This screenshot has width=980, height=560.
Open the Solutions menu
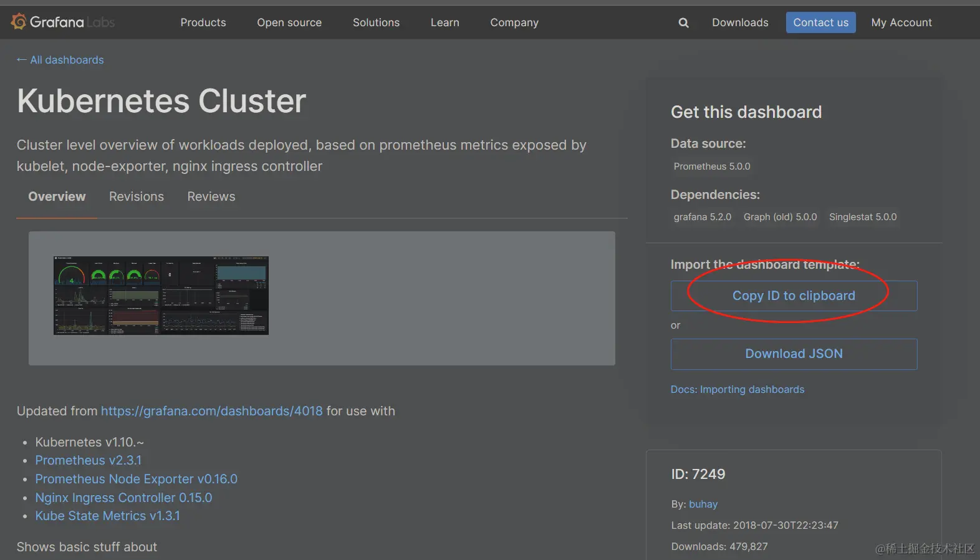pyautogui.click(x=376, y=22)
